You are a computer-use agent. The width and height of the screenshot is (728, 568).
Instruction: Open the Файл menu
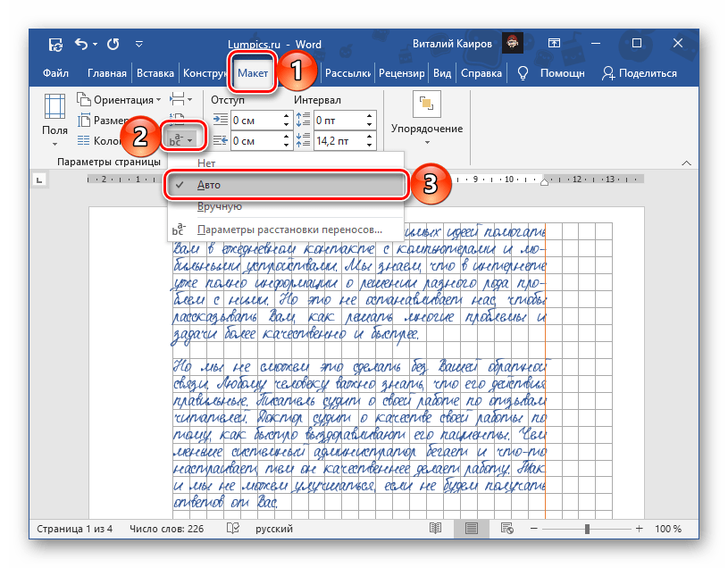(x=55, y=73)
